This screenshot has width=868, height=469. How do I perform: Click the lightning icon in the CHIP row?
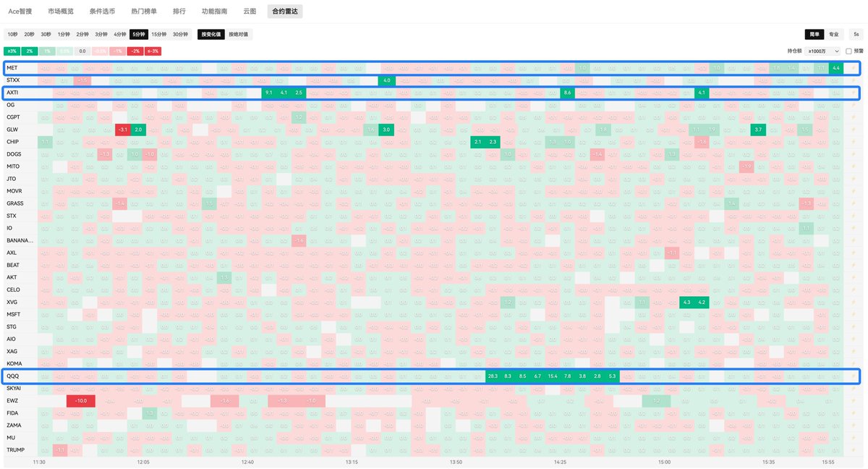click(x=854, y=142)
